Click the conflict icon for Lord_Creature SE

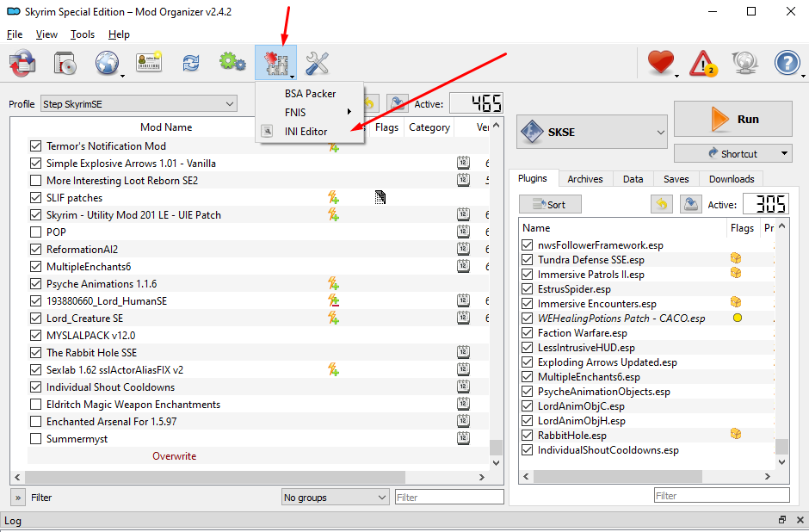click(x=334, y=318)
